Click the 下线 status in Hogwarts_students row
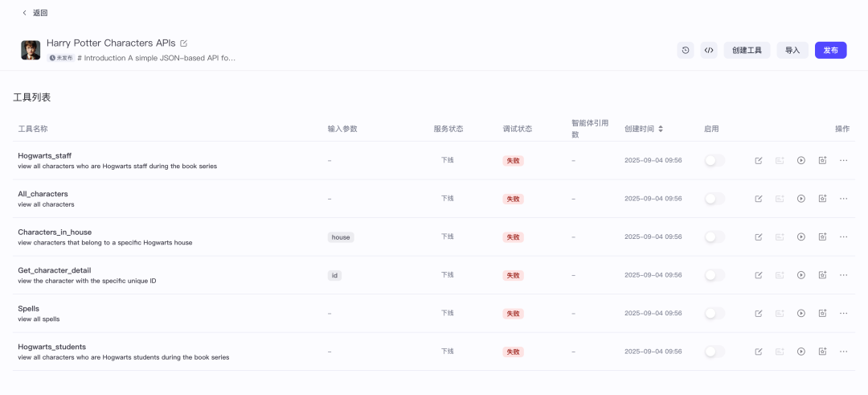 [448, 352]
